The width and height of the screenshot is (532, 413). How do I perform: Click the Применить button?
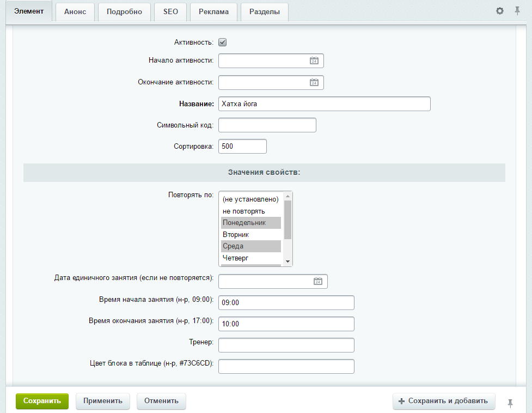coord(103,401)
